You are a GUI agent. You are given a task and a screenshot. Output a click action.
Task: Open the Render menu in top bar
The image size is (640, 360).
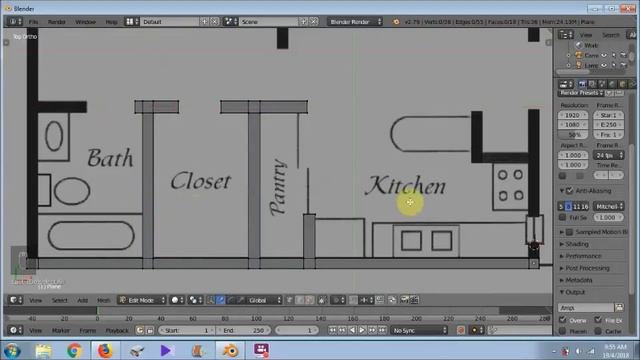pyautogui.click(x=56, y=22)
